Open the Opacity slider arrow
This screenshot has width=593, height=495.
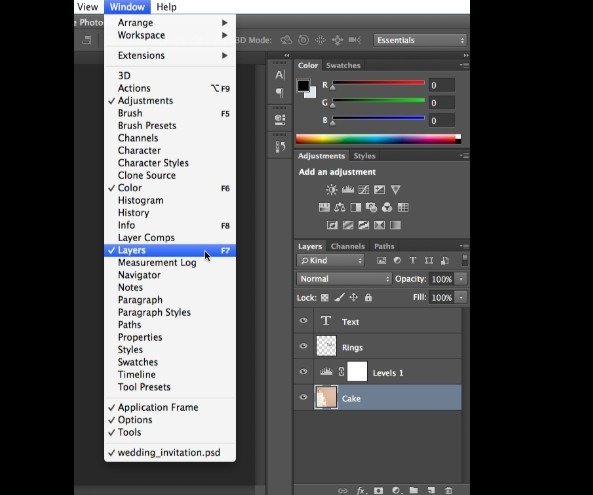click(461, 279)
